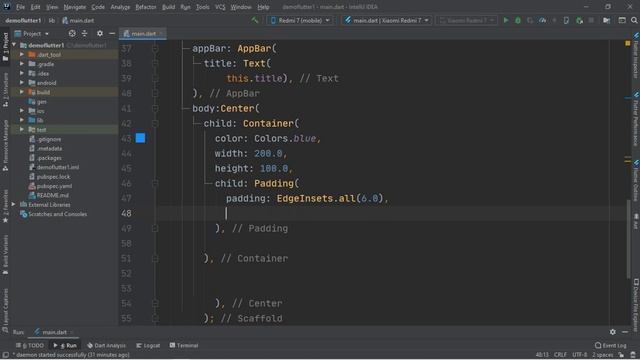Expand the build folder

tap(22, 92)
